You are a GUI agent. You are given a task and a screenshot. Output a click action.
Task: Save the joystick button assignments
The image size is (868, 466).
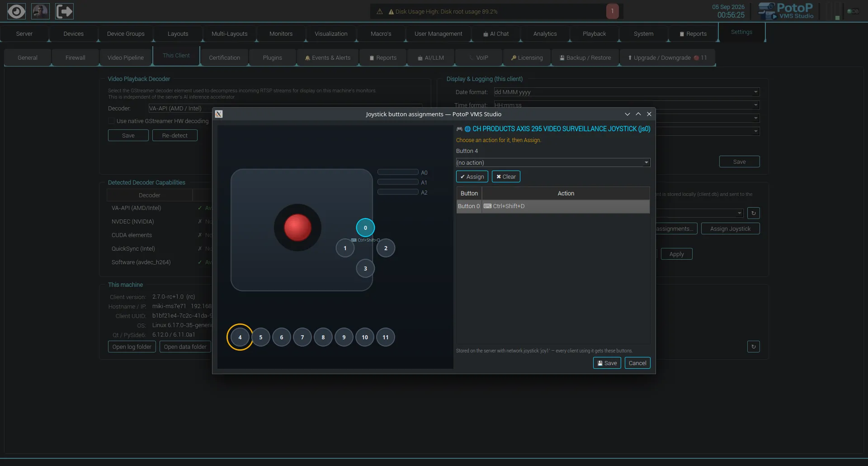coord(607,363)
